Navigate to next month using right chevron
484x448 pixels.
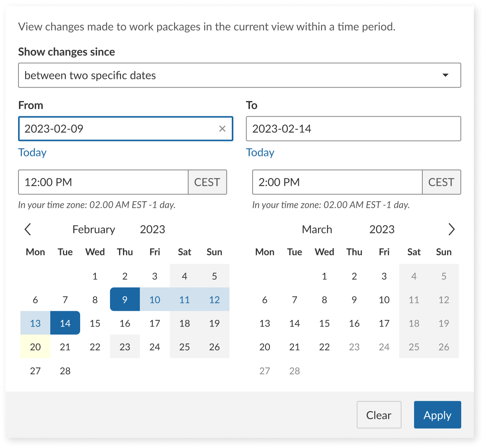[x=451, y=229]
